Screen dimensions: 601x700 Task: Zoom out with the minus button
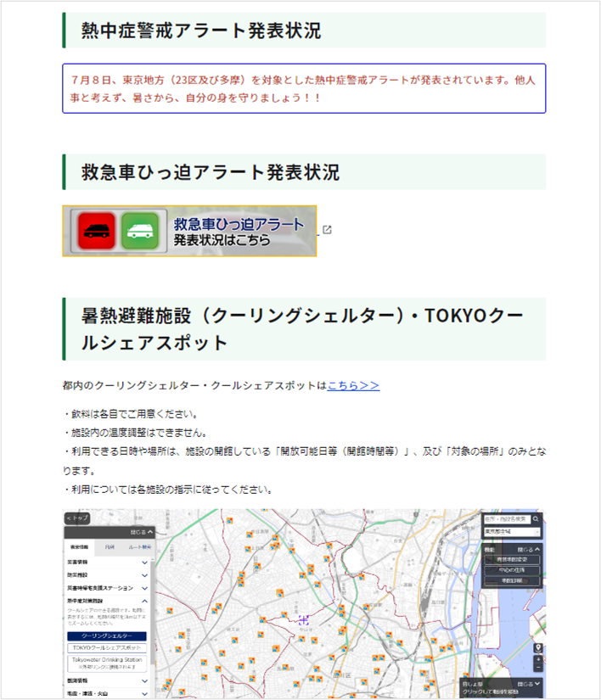(538, 667)
